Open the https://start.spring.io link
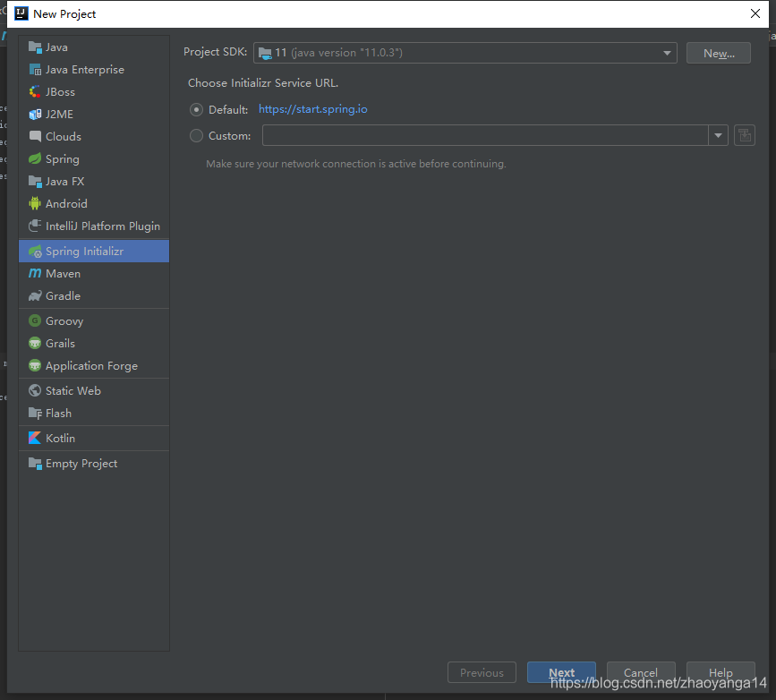The height and width of the screenshot is (700, 776). (x=312, y=109)
